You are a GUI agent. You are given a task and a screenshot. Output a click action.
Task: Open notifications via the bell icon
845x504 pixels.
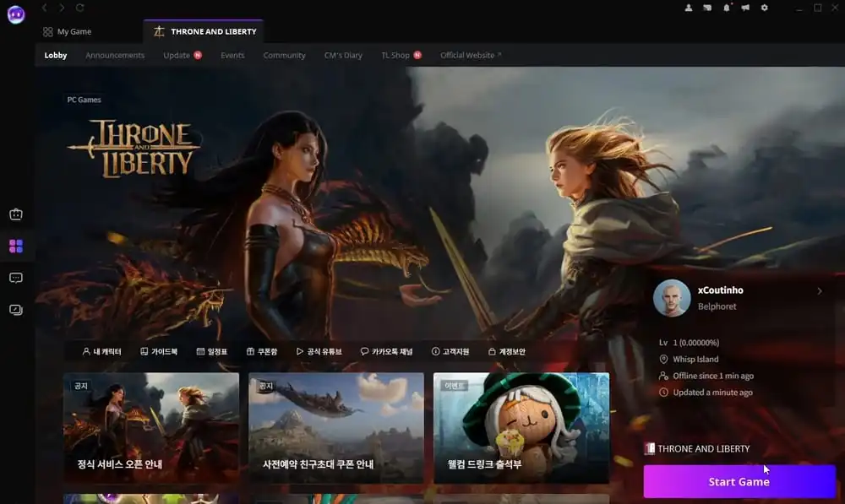coord(727,8)
